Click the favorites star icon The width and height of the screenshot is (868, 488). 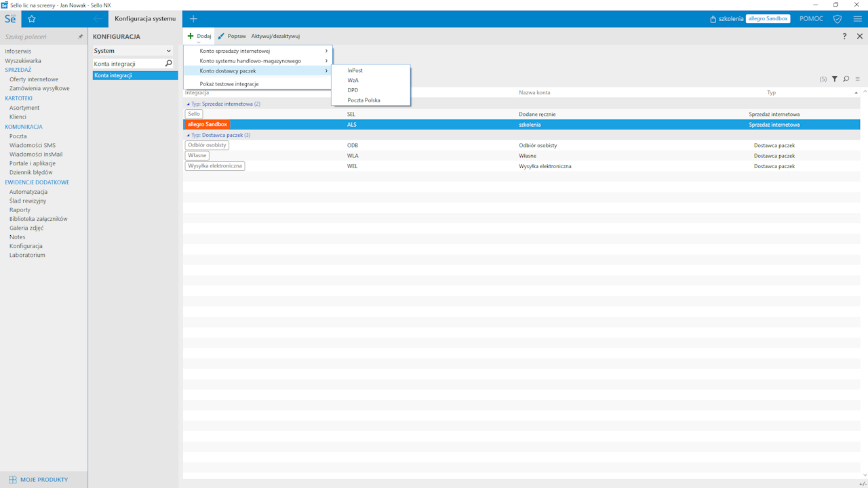click(31, 19)
